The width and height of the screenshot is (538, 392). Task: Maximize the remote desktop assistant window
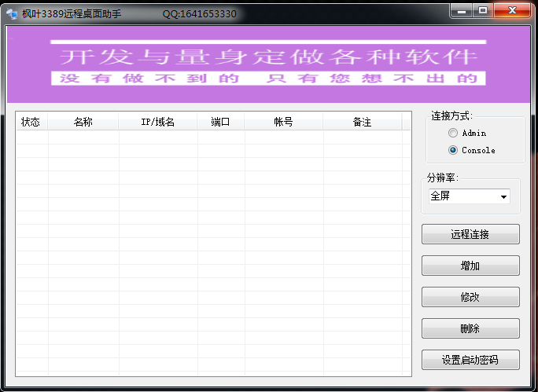483,10
